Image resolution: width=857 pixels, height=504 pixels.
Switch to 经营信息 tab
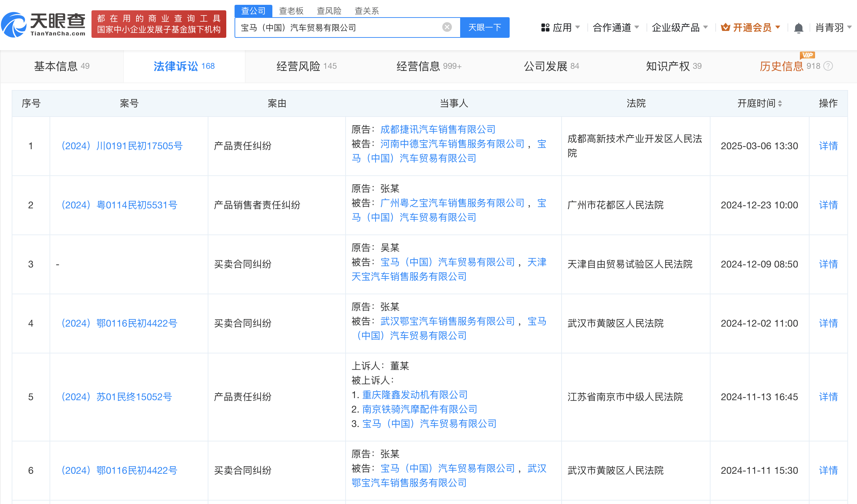click(429, 66)
